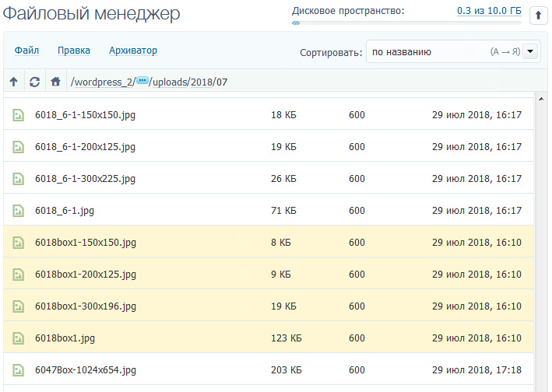Click permissions 600 of 6018_6-1.jpg
The width and height of the screenshot is (552, 392).
click(357, 211)
